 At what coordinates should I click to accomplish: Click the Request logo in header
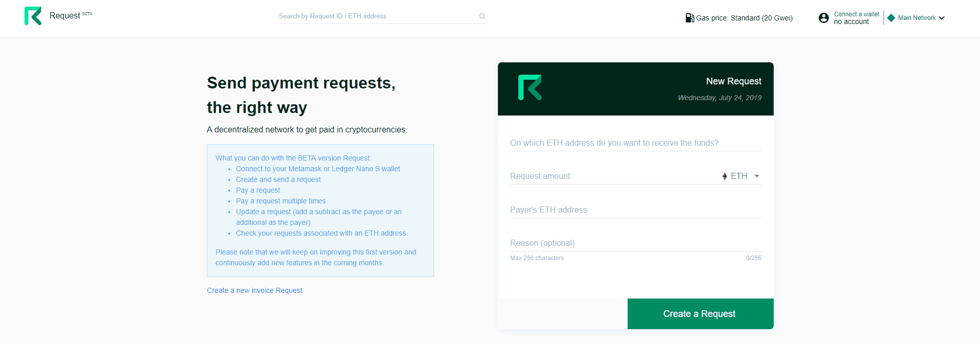[33, 16]
